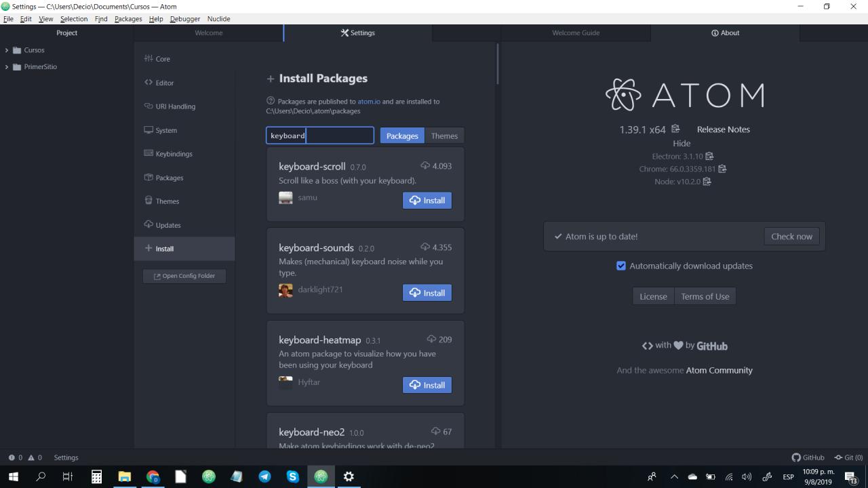Open the Git (0) status bar item
The height and width of the screenshot is (488, 868).
pyautogui.click(x=848, y=457)
